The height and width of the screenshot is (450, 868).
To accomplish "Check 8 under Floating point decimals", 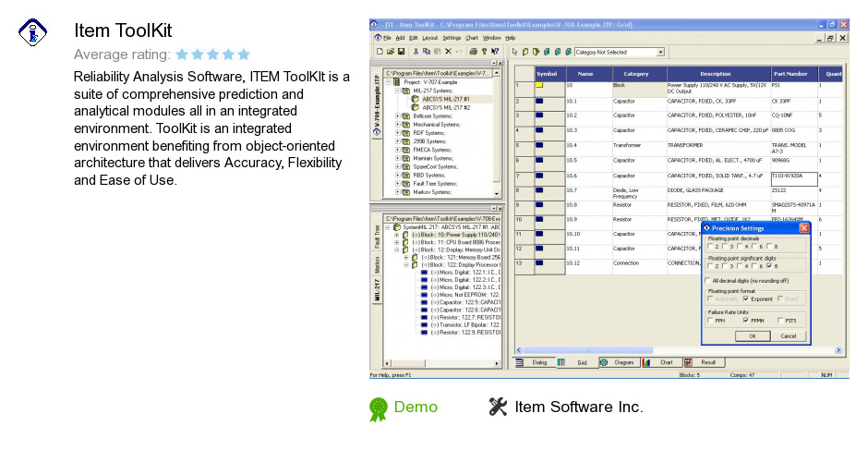I will (x=769, y=246).
